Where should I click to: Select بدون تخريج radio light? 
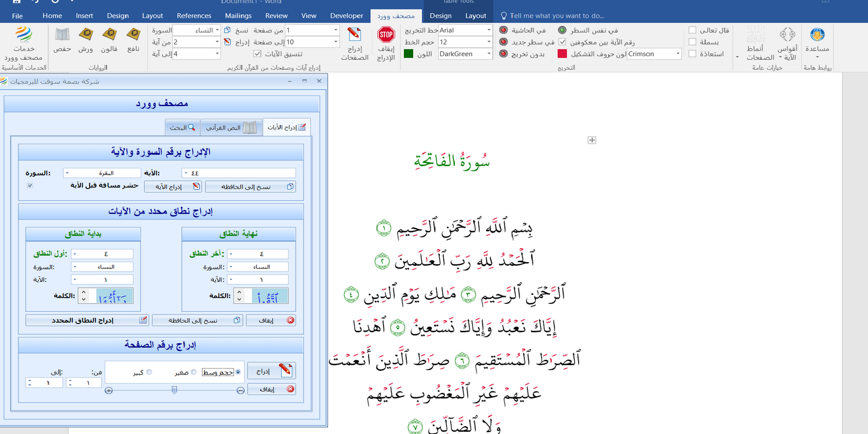click(503, 54)
